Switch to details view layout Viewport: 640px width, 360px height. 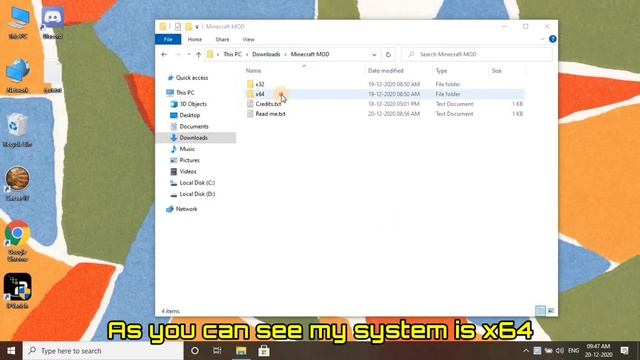540,311
